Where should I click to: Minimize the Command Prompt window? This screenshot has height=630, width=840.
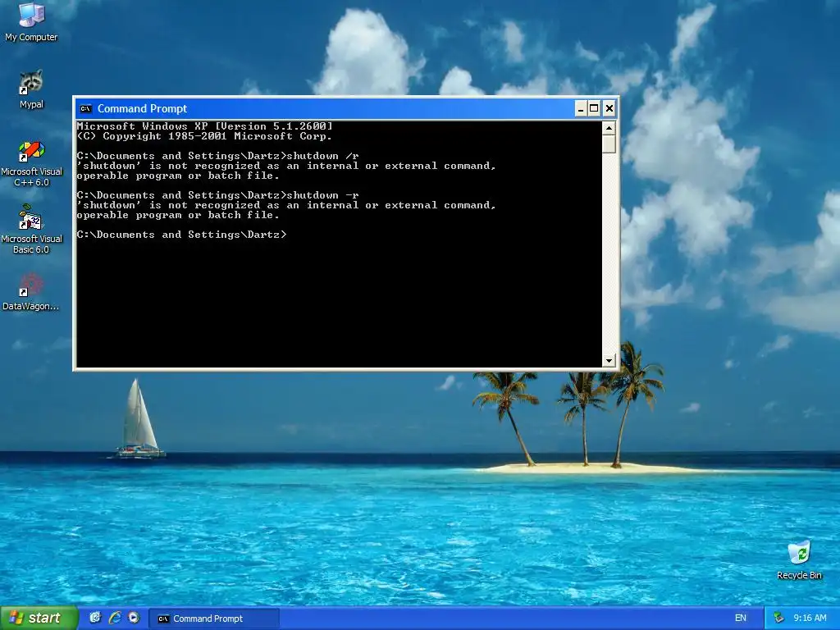coord(581,109)
